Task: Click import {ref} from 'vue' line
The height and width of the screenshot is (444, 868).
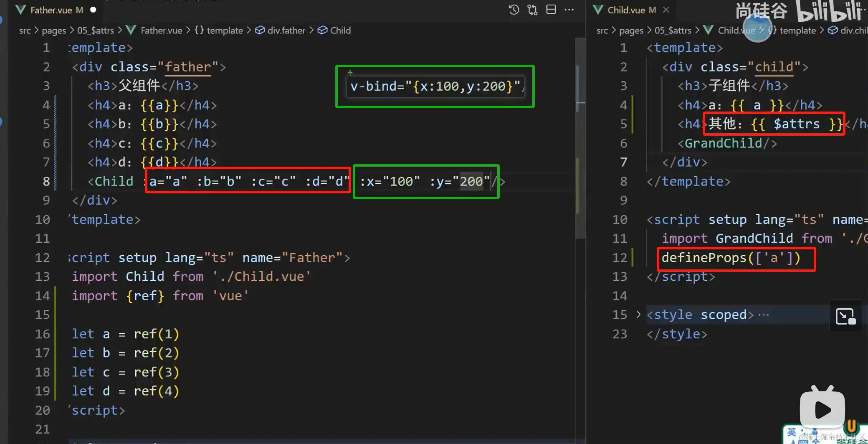Action: pyautogui.click(x=160, y=296)
